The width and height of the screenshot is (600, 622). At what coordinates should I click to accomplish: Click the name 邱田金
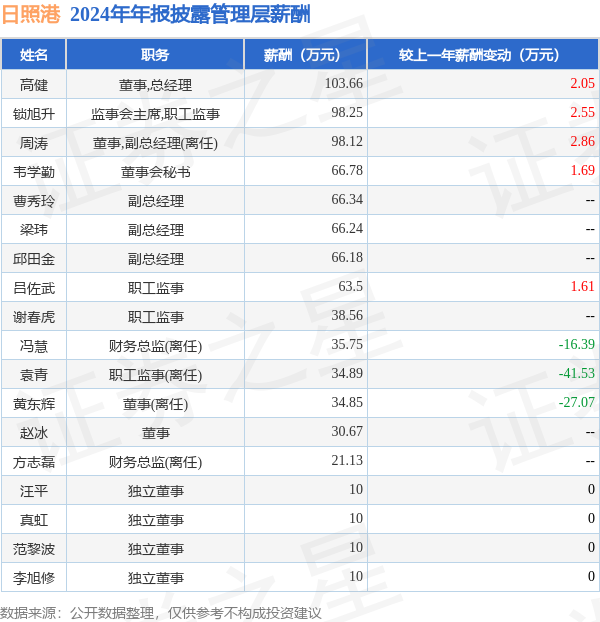[34, 259]
